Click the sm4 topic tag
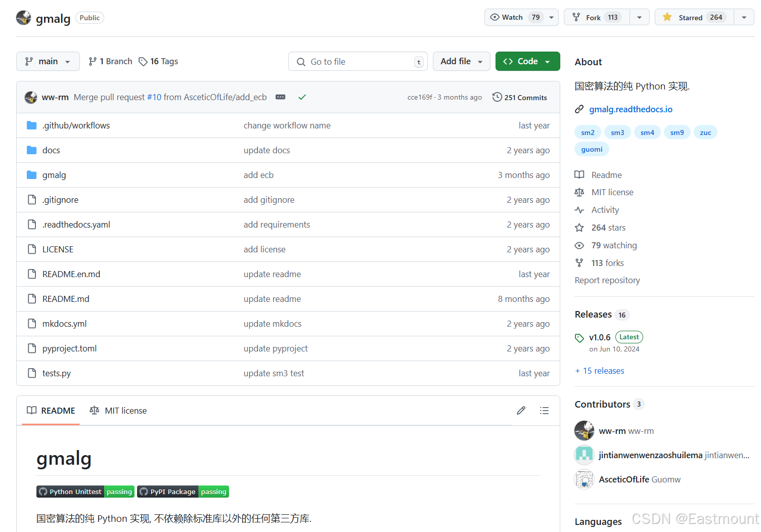 point(647,132)
